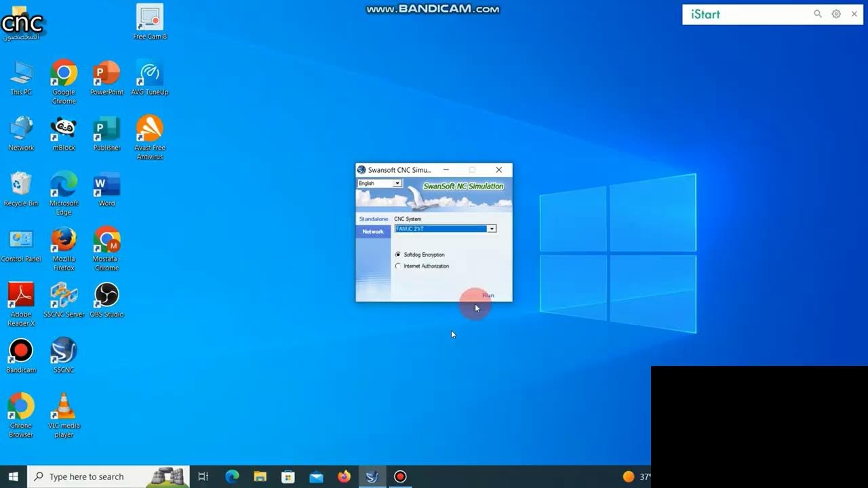Screen dimensions: 868x488
Task: Select the Mostafa - Chrome desktop icon
Action: (106, 248)
